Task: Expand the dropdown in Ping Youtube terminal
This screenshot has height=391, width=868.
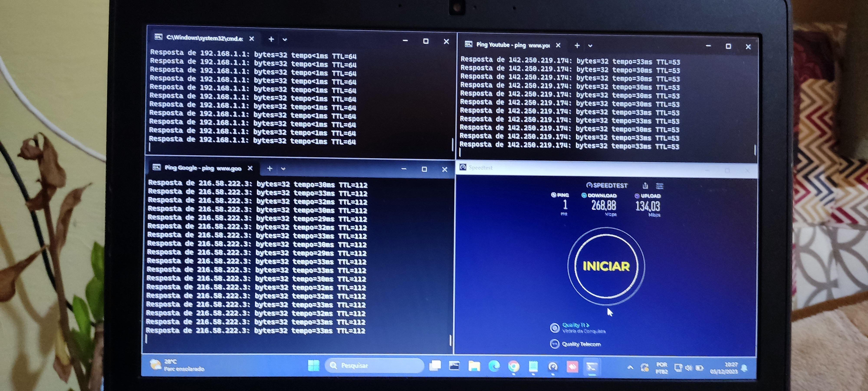Action: coord(590,46)
